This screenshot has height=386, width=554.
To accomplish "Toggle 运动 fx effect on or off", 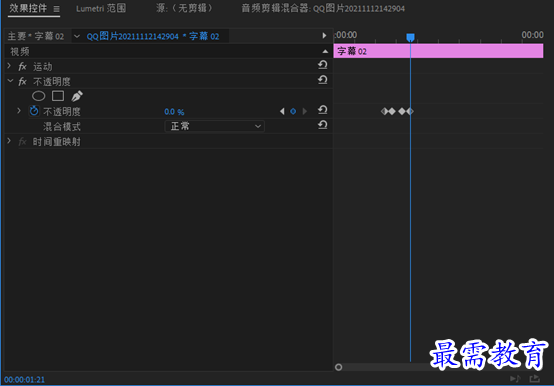I will pyautogui.click(x=22, y=66).
